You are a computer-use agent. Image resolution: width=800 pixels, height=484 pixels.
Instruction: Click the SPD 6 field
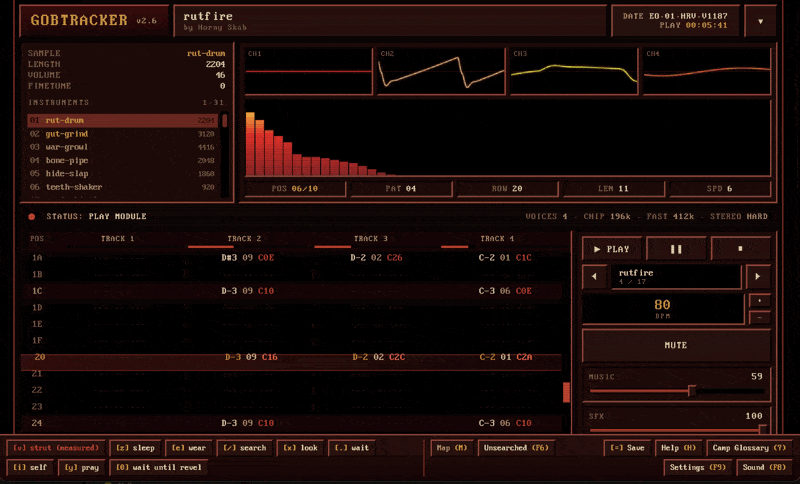click(719, 189)
